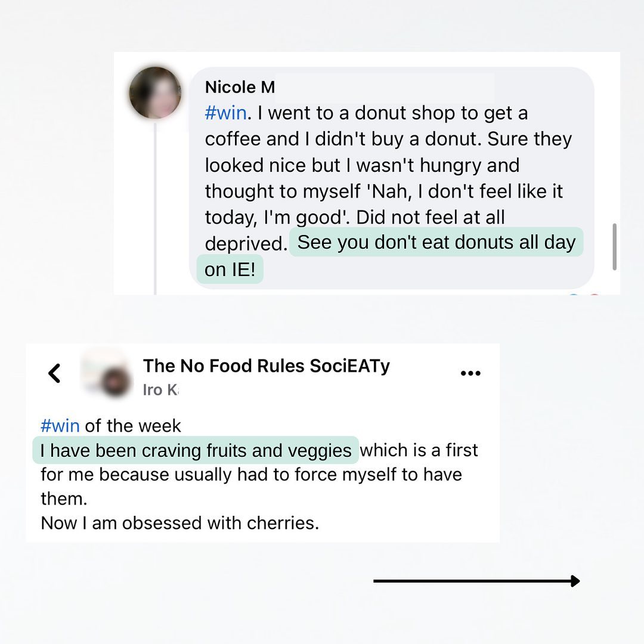Click the reaction emojis below Nicole's comment
The width and height of the screenshot is (644, 644).
coord(583,295)
